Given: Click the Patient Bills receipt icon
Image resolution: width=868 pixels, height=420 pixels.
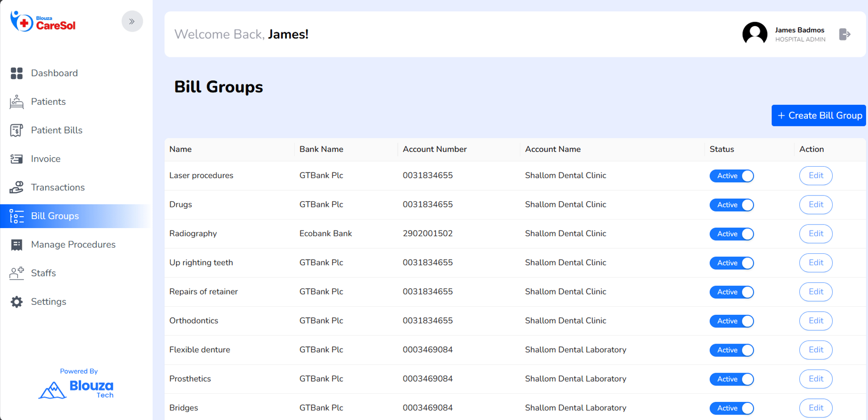Looking at the screenshot, I should pyautogui.click(x=17, y=131).
